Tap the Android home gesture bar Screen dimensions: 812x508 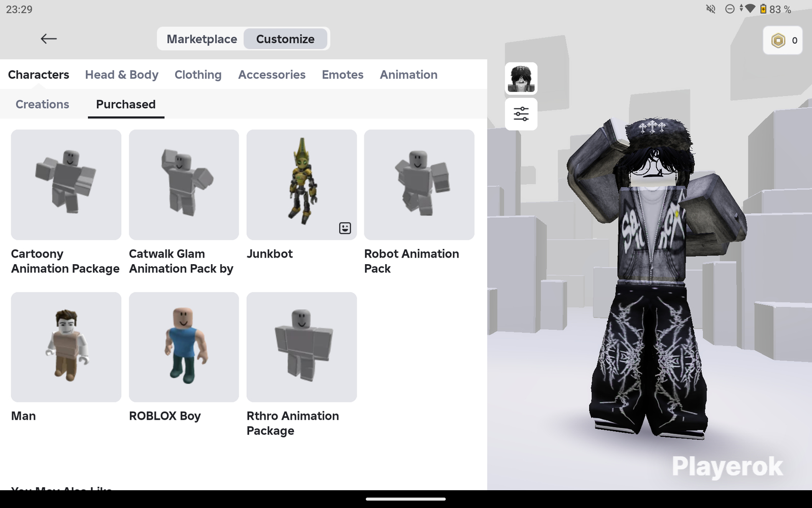click(x=406, y=499)
